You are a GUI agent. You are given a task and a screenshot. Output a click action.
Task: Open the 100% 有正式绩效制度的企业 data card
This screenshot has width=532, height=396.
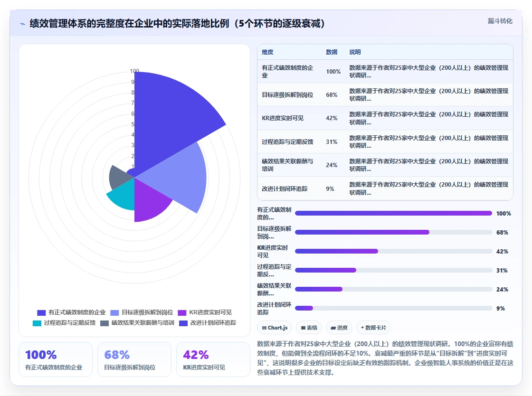[56, 359]
